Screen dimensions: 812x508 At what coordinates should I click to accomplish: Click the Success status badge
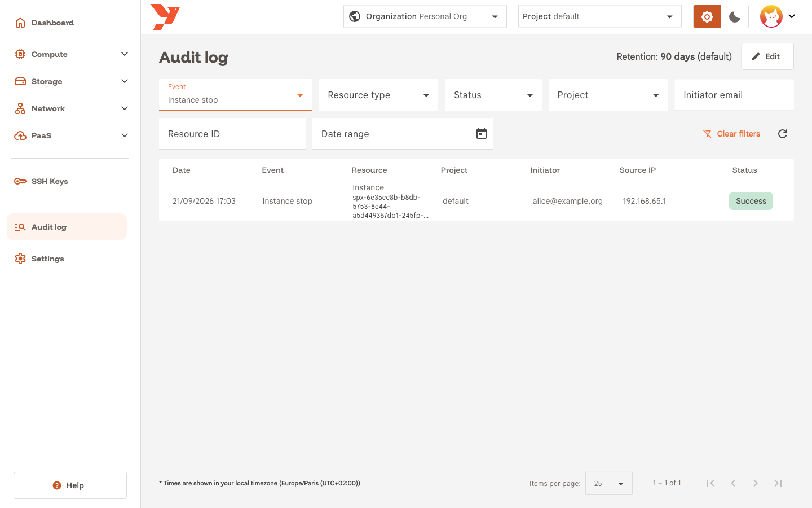click(751, 201)
